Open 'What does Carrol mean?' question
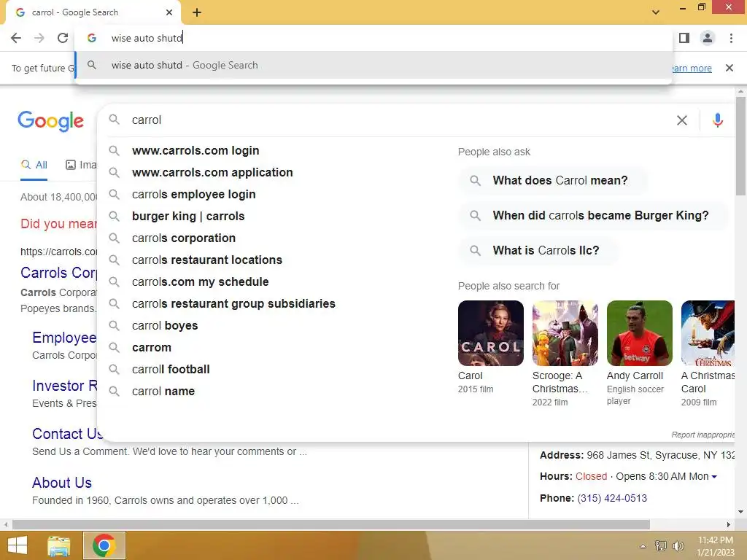This screenshot has width=747, height=560. coord(553,181)
